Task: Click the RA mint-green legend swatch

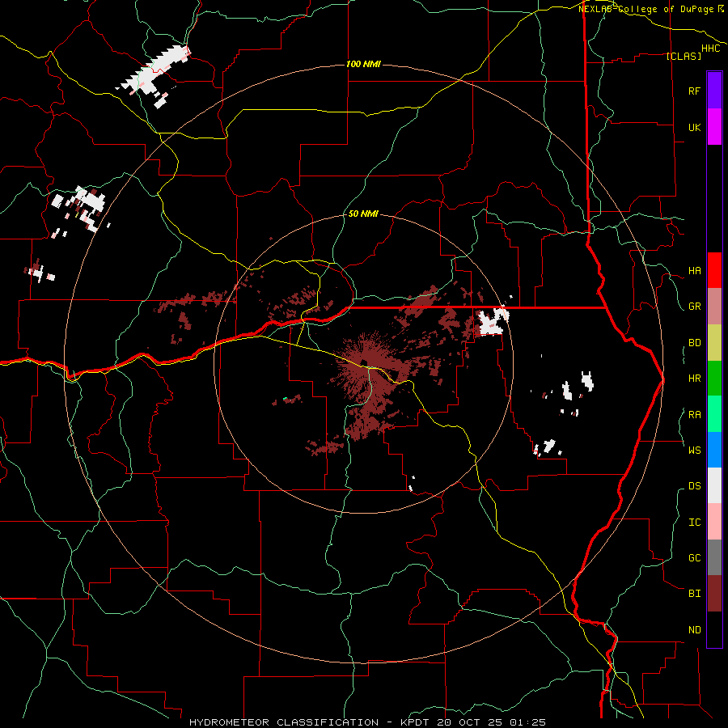Action: point(714,414)
